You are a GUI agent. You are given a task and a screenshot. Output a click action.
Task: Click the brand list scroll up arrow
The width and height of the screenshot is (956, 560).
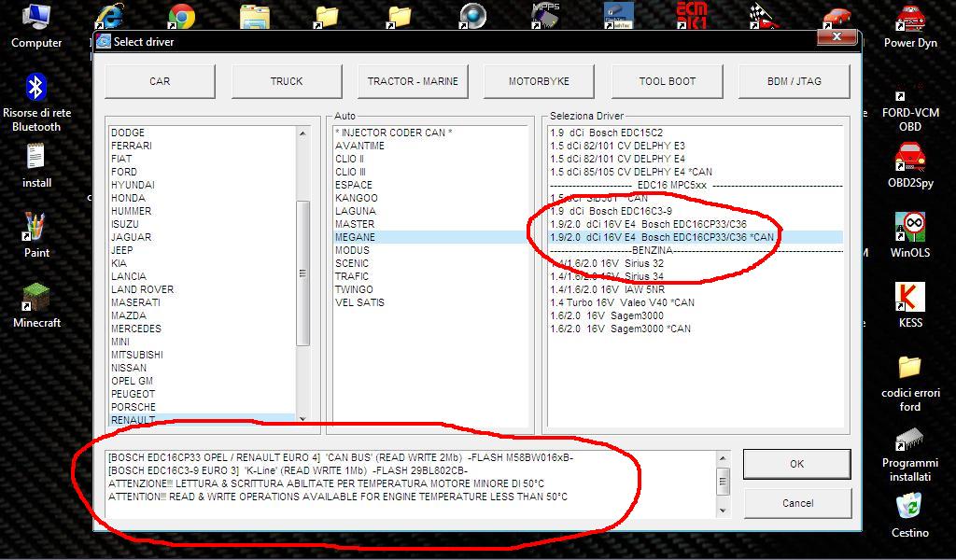tap(303, 133)
